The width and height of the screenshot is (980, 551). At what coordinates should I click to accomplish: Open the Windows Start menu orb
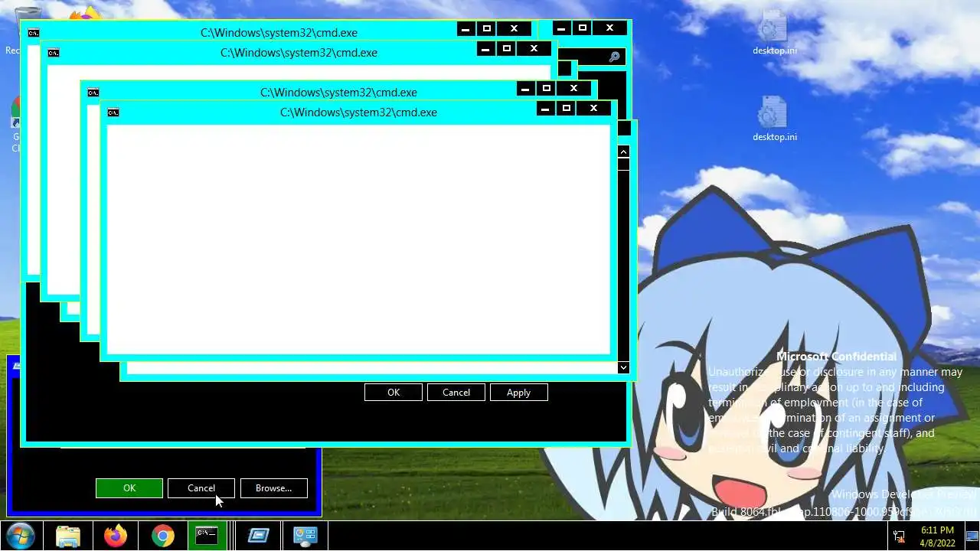[x=20, y=536]
